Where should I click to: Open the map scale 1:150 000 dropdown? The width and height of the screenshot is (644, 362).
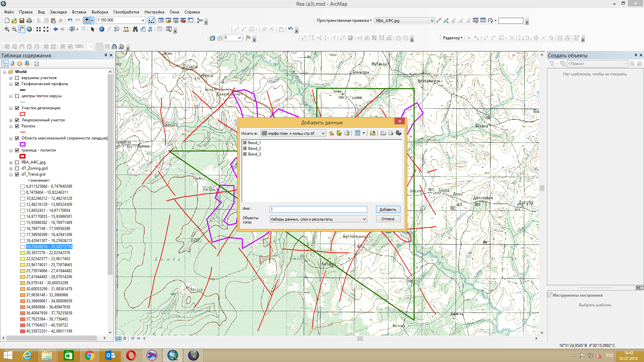(143, 20)
